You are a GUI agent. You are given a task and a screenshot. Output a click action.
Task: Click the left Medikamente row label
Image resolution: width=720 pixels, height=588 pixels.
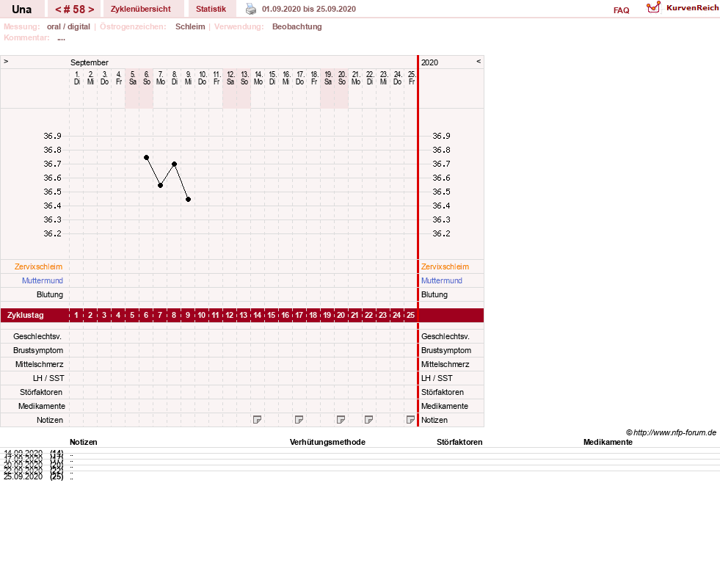(x=41, y=406)
